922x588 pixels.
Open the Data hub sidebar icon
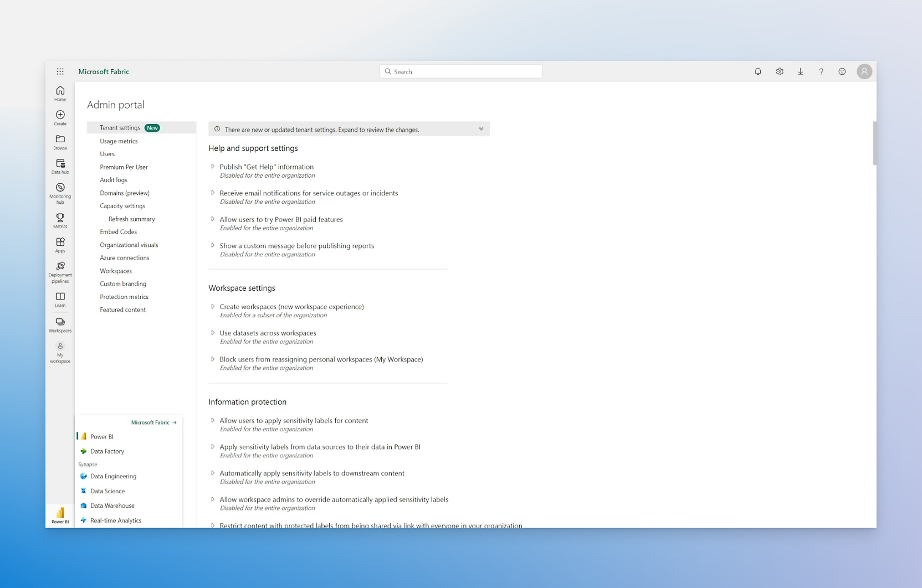click(60, 166)
